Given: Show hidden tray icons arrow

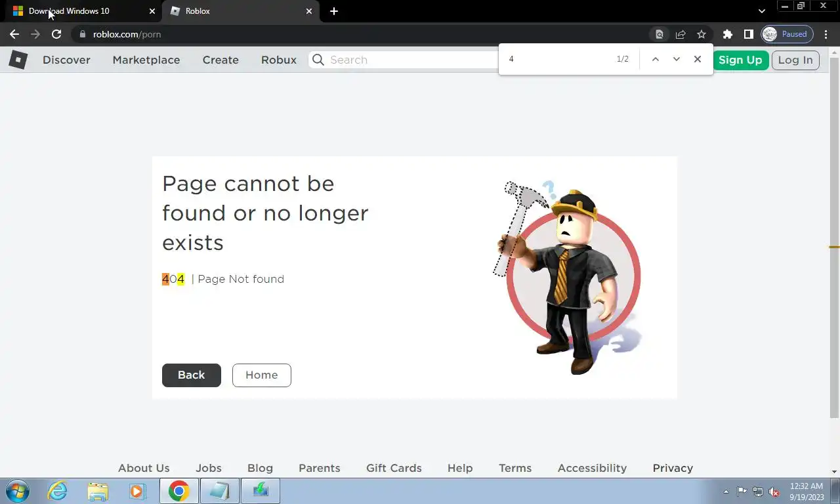Looking at the screenshot, I should click(726, 492).
